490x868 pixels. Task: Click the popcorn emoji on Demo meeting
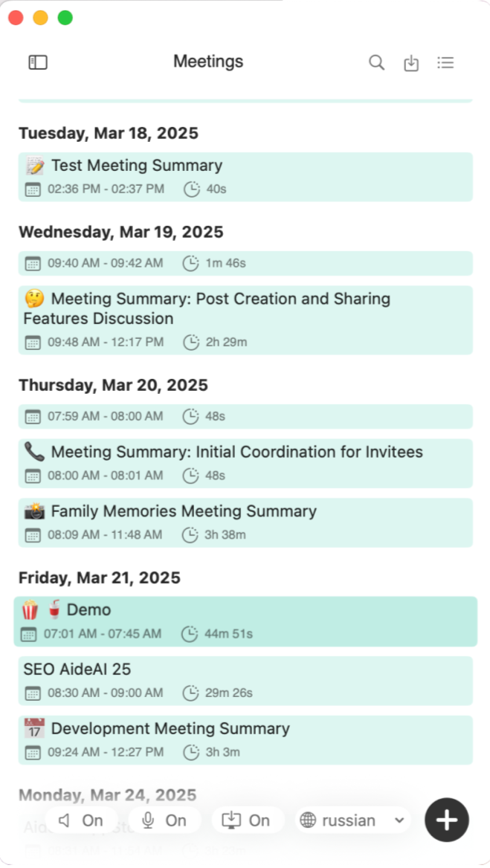coord(30,610)
